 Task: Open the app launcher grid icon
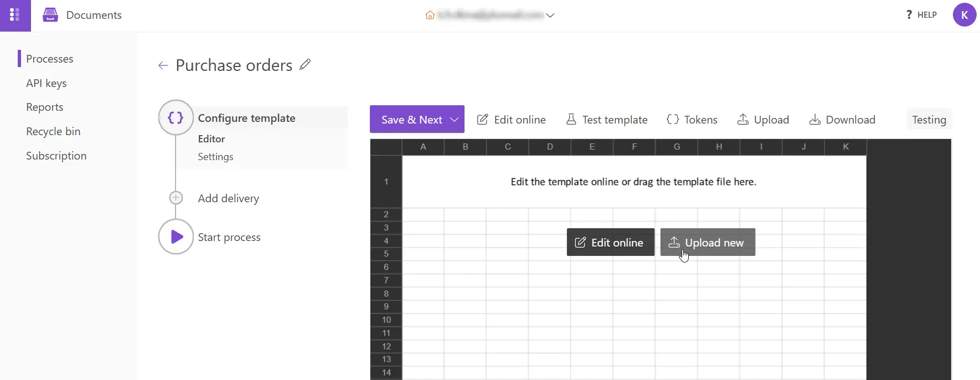pos(15,15)
